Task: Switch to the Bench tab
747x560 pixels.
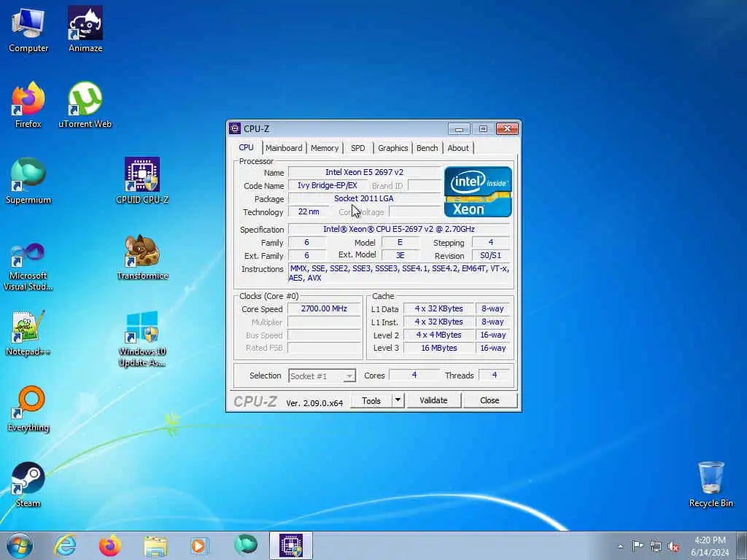Action: pos(427,148)
